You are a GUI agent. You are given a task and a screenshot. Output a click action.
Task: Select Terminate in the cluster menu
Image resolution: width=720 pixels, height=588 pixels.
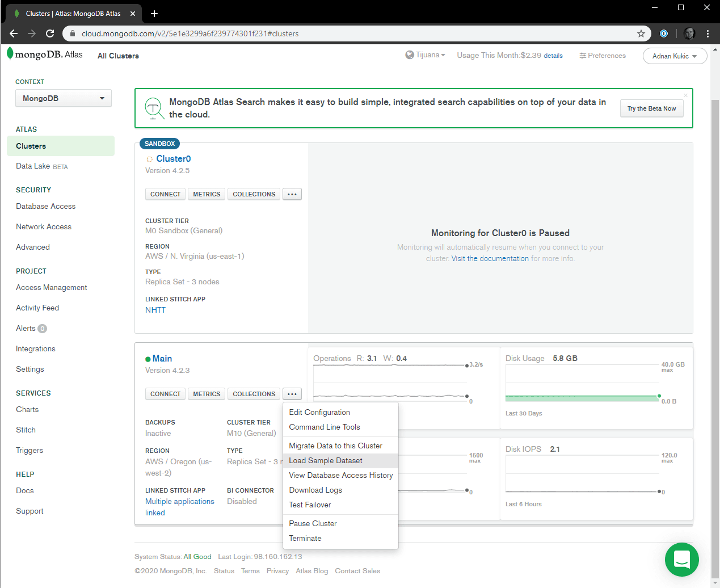click(x=305, y=538)
